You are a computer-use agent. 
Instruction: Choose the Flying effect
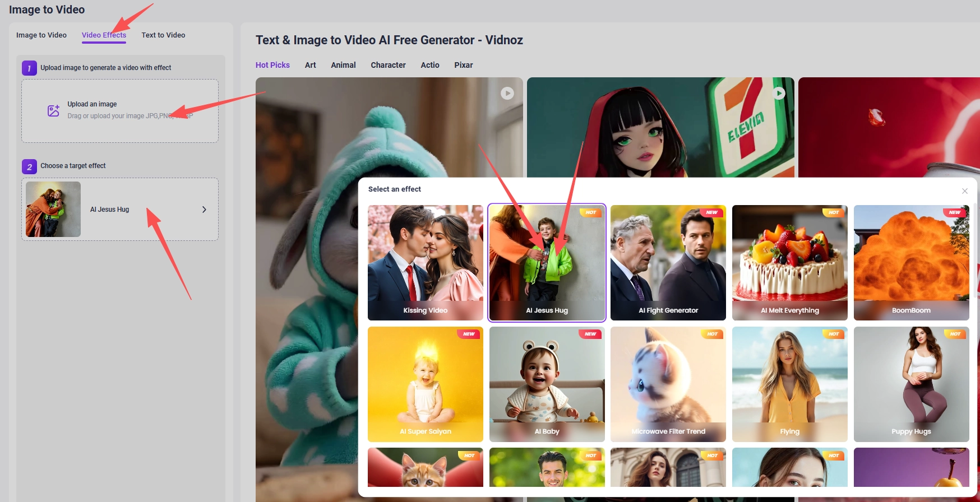790,384
